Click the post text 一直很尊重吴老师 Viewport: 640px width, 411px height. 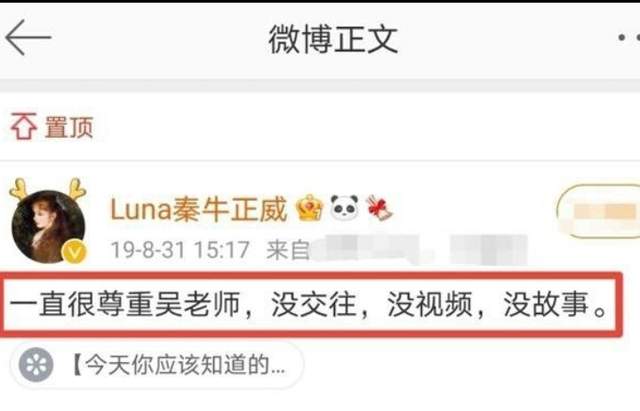[x=125, y=304]
